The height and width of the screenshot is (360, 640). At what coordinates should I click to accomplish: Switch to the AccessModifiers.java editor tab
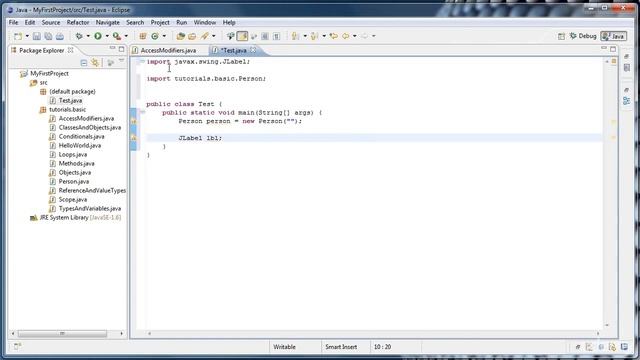point(168,50)
